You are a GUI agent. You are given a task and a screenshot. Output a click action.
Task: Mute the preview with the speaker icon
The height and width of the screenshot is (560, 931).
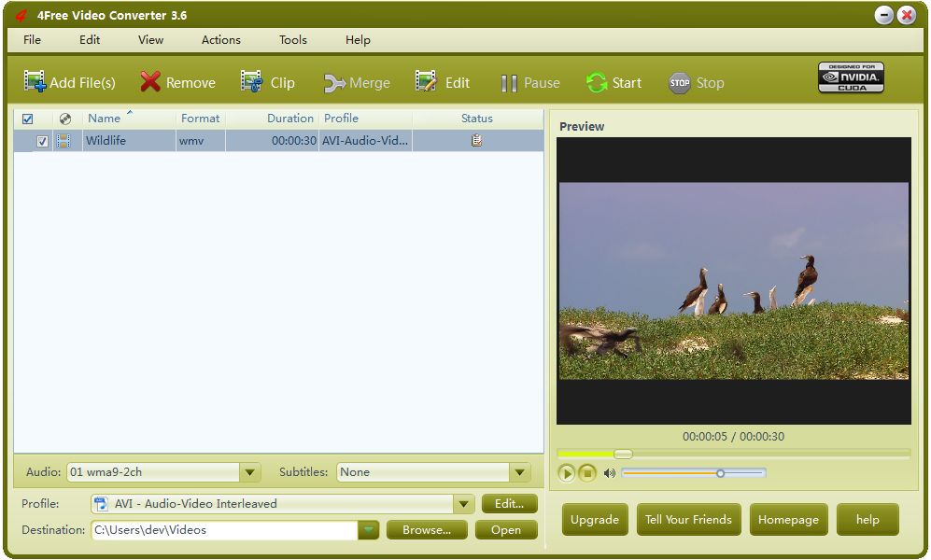(609, 473)
